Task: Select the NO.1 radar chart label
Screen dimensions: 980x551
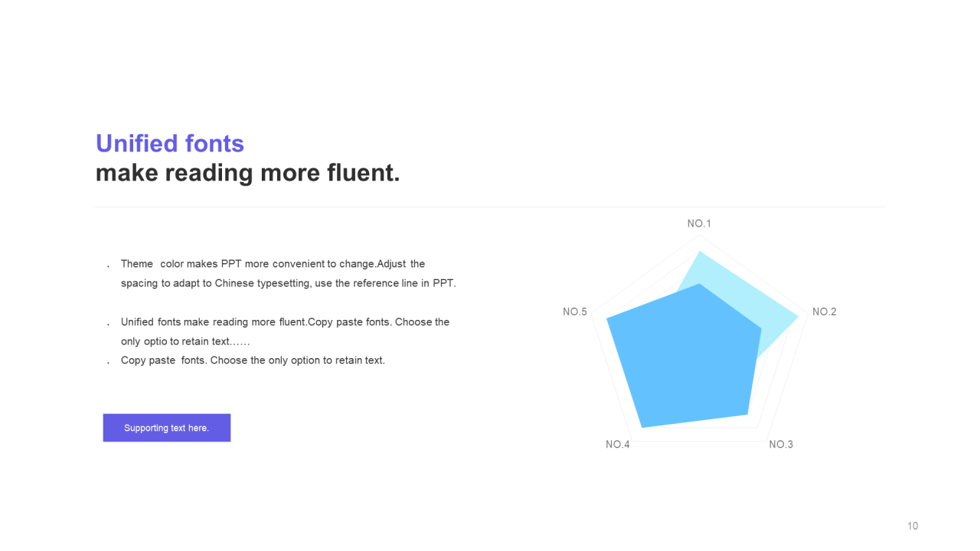Action: (699, 223)
